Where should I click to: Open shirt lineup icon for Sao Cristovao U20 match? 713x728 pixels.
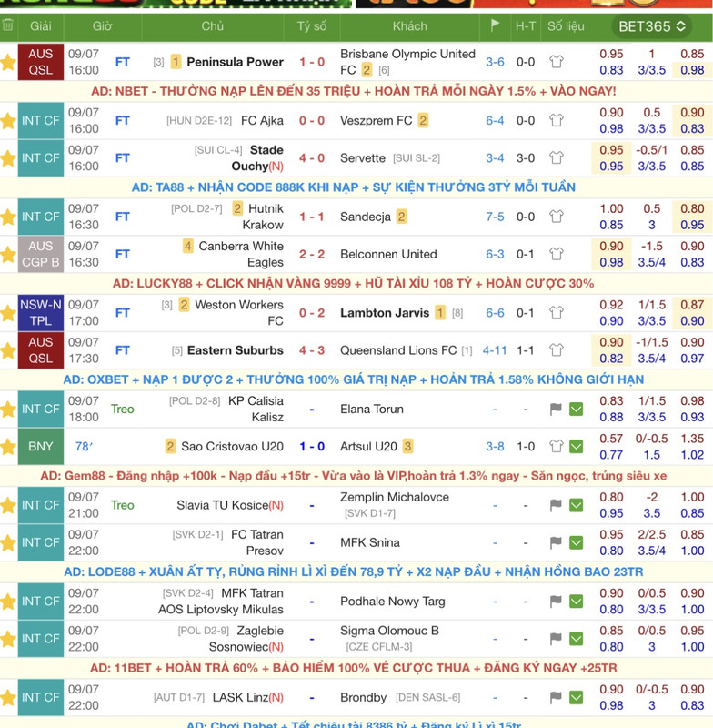pyautogui.click(x=557, y=446)
